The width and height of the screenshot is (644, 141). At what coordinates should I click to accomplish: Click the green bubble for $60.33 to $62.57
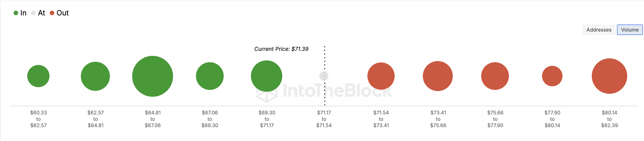[x=38, y=76]
